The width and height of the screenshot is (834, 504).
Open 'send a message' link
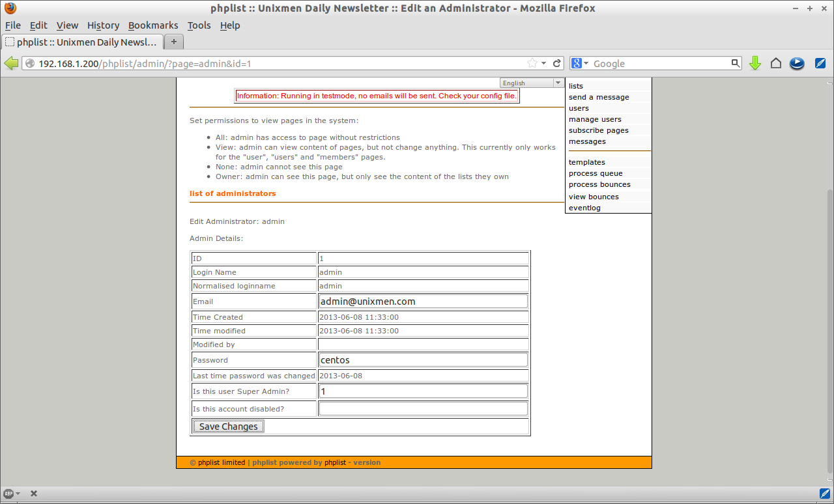[599, 97]
